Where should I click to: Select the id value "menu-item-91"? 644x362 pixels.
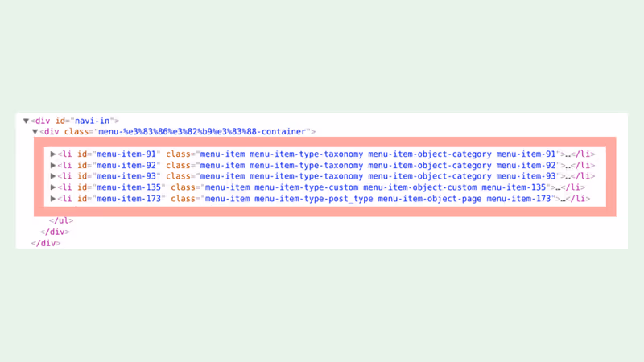pyautogui.click(x=126, y=154)
